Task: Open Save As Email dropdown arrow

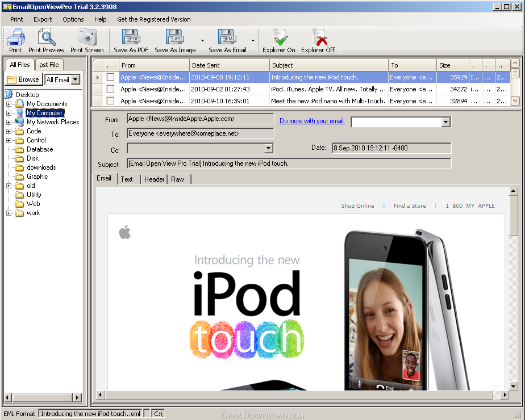Action: pos(253,40)
